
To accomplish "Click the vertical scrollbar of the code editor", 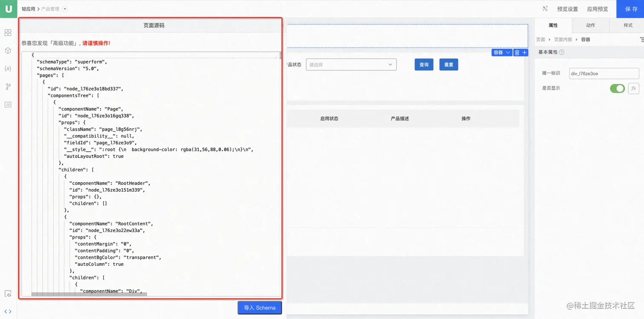I will (x=280, y=55).
